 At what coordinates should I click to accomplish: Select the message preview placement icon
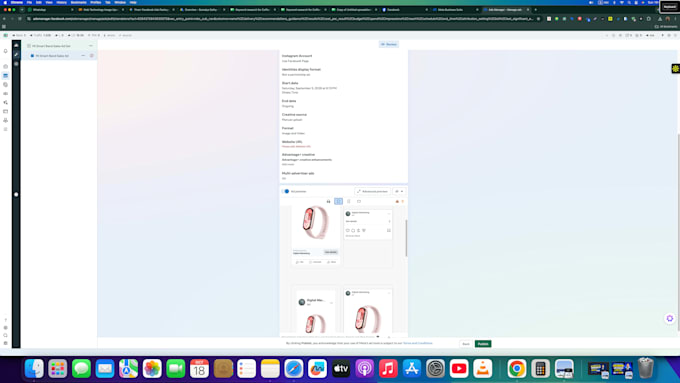tap(359, 201)
